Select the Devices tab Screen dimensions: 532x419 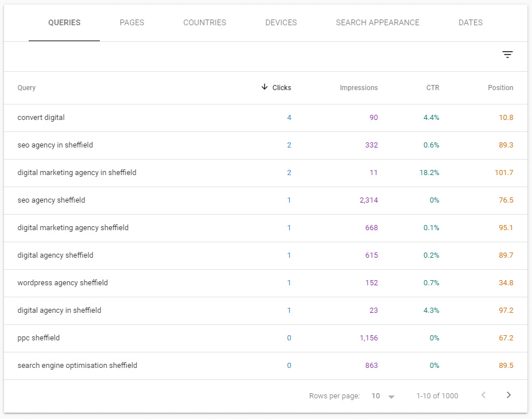pyautogui.click(x=281, y=23)
